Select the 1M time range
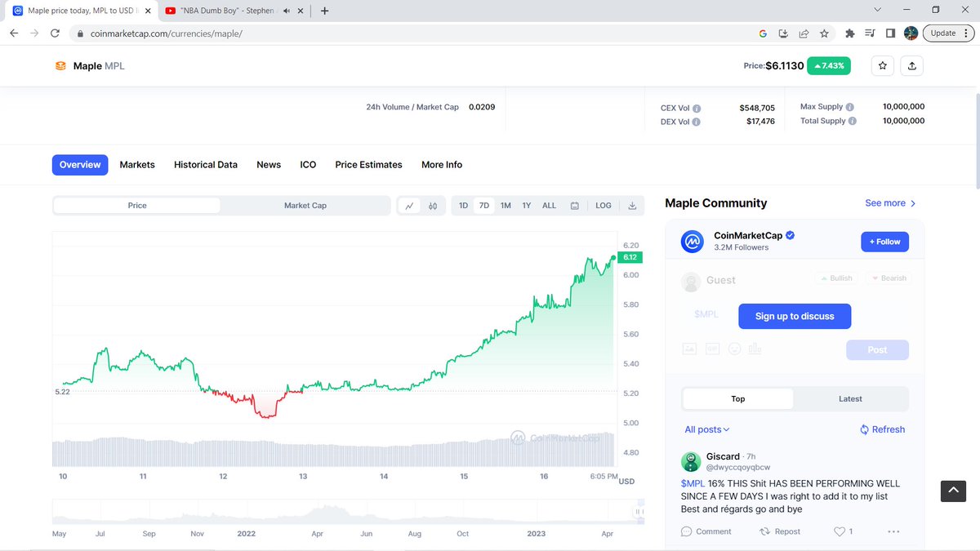 tap(506, 206)
